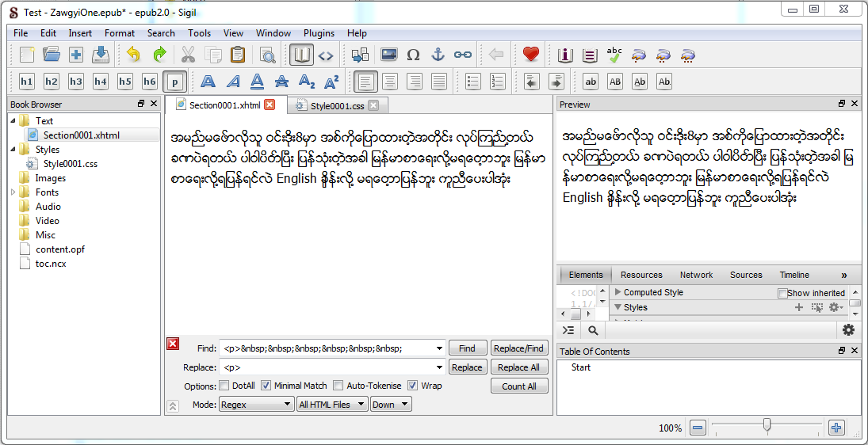Image resolution: width=868 pixels, height=445 pixels.
Task: Open an existing file via folder icon
Action: [52, 55]
